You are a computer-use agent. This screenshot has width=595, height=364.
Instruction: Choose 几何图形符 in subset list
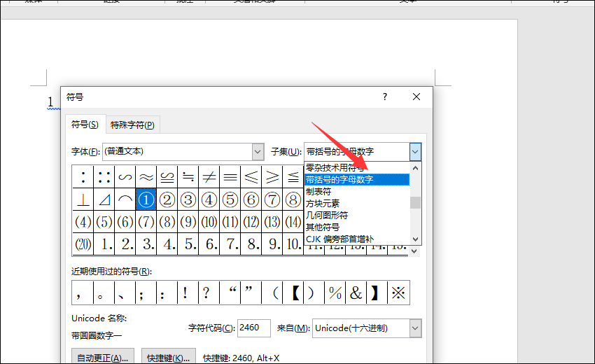357,215
